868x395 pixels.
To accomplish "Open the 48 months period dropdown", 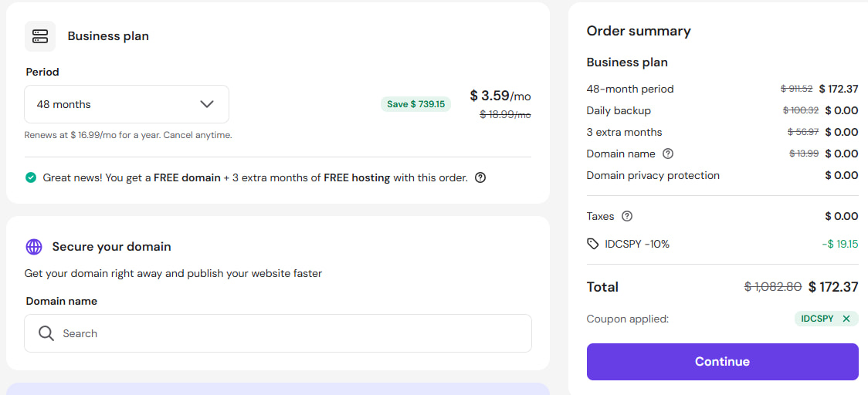I will (x=126, y=104).
